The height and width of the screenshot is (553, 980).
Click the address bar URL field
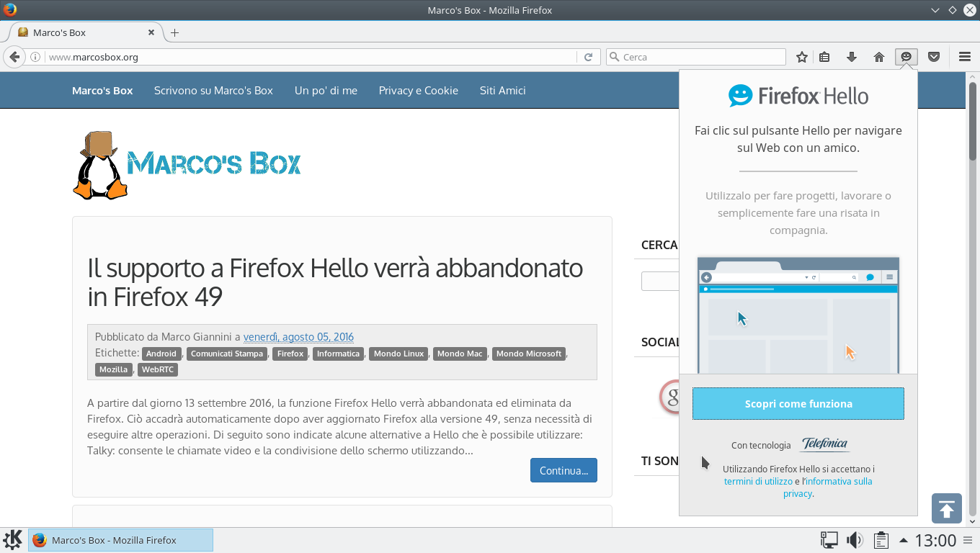pyautogui.click(x=310, y=57)
